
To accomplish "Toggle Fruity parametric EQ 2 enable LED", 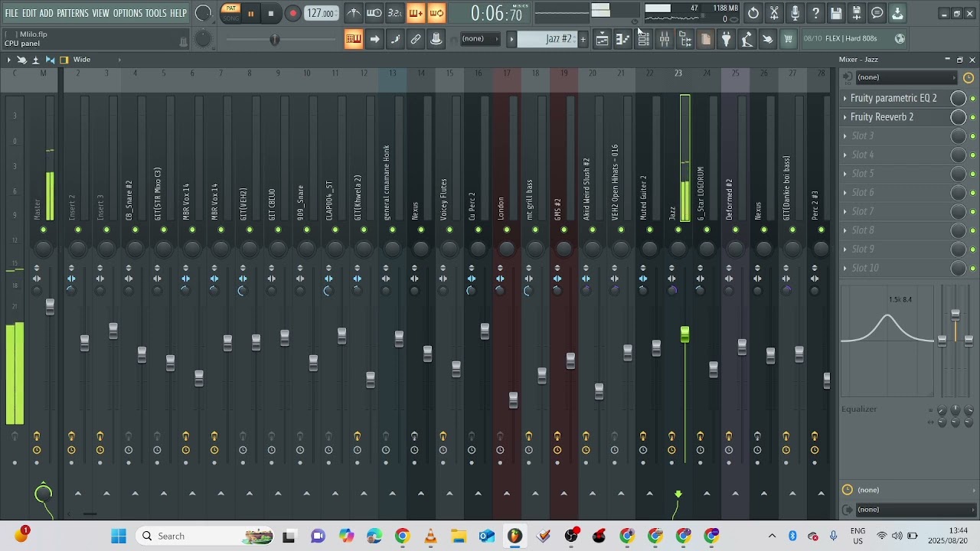I will (x=973, y=98).
